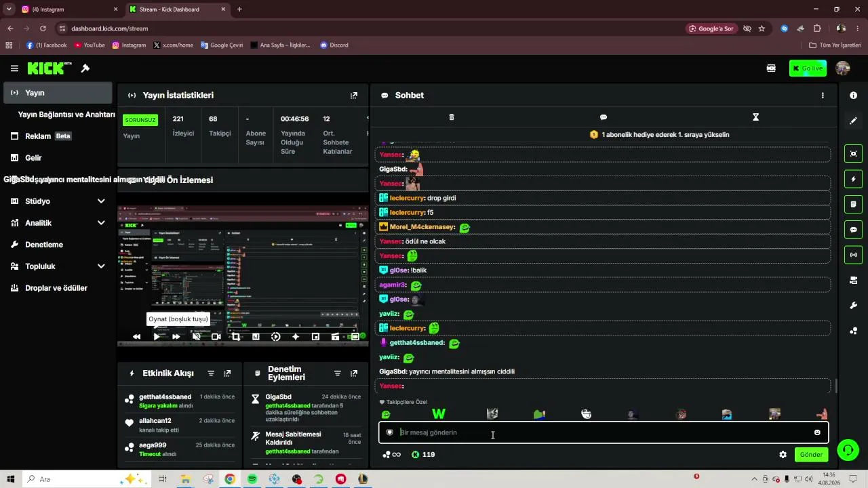This screenshot has width=868, height=488.
Task: Show hidden Windows system tray icons
Action: (x=755, y=479)
